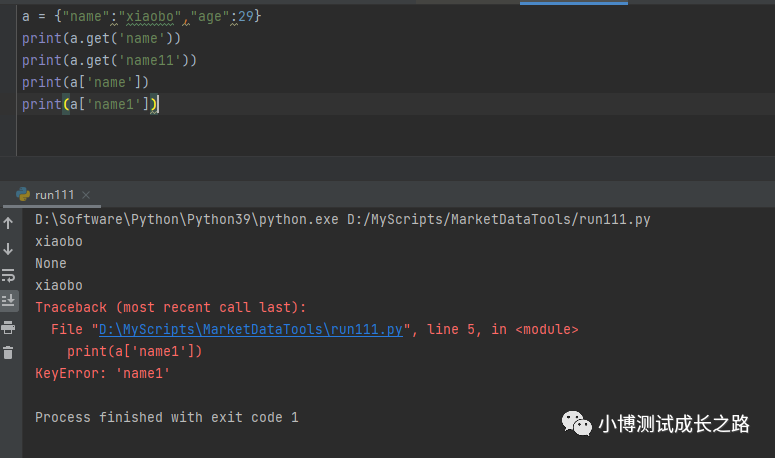
Task: Click the Python icon on run111 tab
Action: pyautogui.click(x=23, y=194)
